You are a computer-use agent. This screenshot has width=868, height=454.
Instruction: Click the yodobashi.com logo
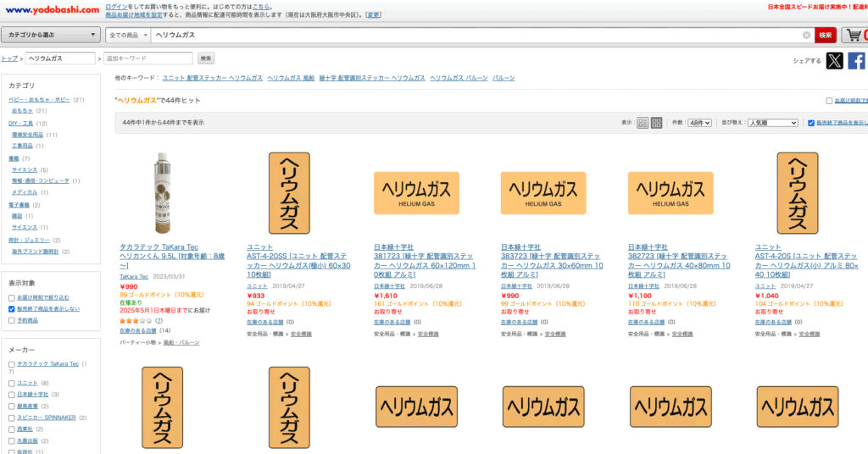pyautogui.click(x=52, y=10)
